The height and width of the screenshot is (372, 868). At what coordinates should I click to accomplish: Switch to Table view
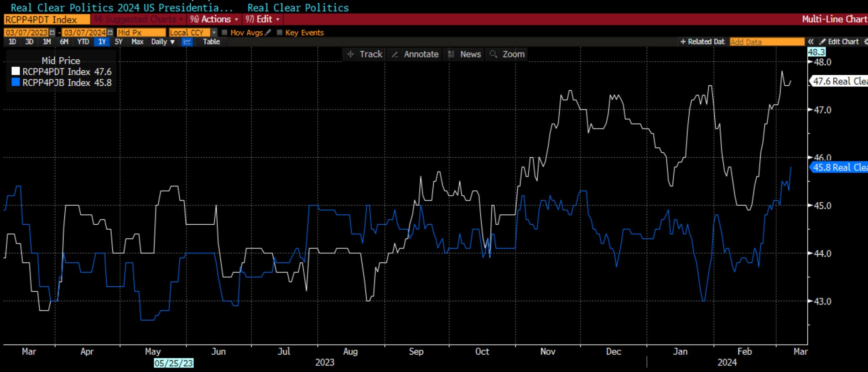(211, 41)
